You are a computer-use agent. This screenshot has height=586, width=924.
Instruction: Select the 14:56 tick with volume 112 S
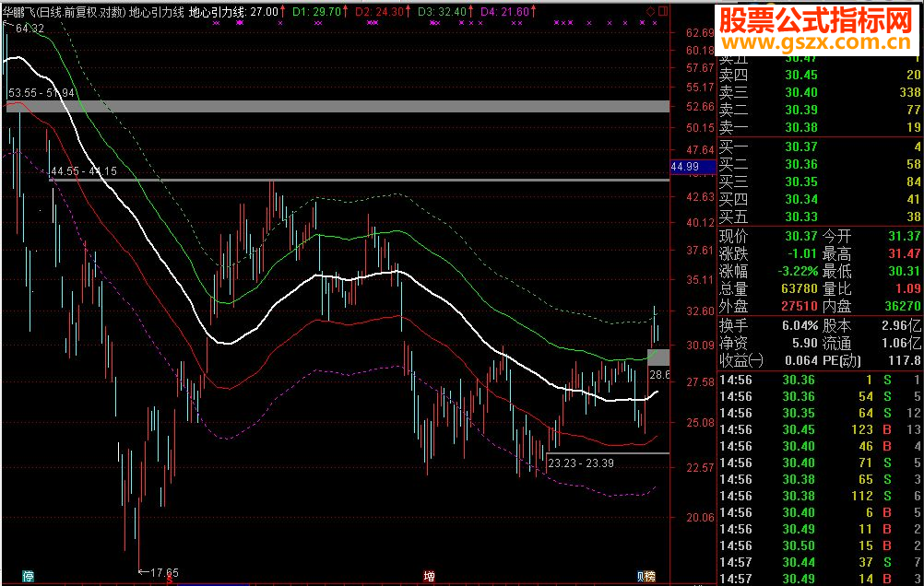821,497
